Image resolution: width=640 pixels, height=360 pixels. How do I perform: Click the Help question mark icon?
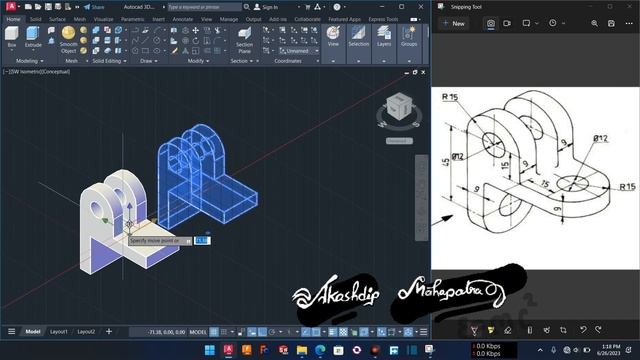337,7
